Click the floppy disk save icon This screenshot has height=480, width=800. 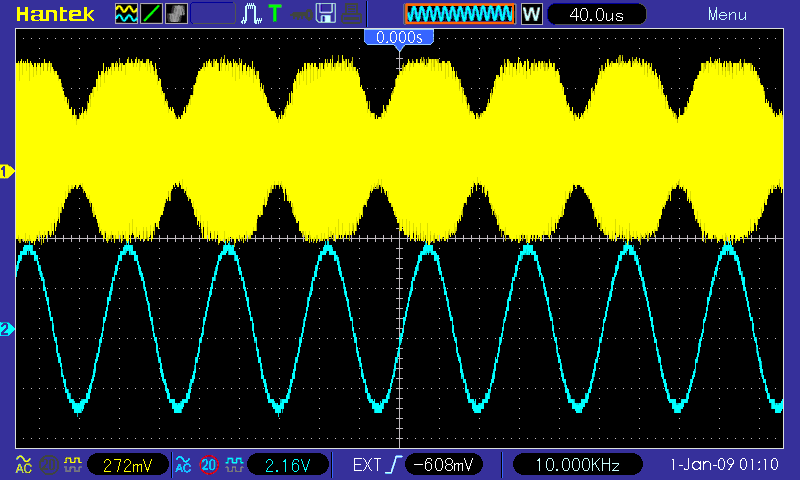pyautogui.click(x=326, y=13)
